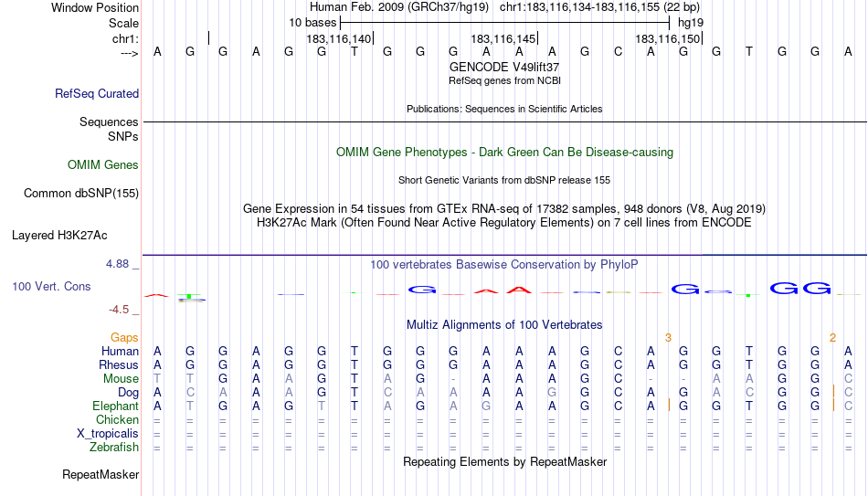Screen dimensions: 868x496
Task: Select the Mouse alignment row label
Action: (122, 379)
